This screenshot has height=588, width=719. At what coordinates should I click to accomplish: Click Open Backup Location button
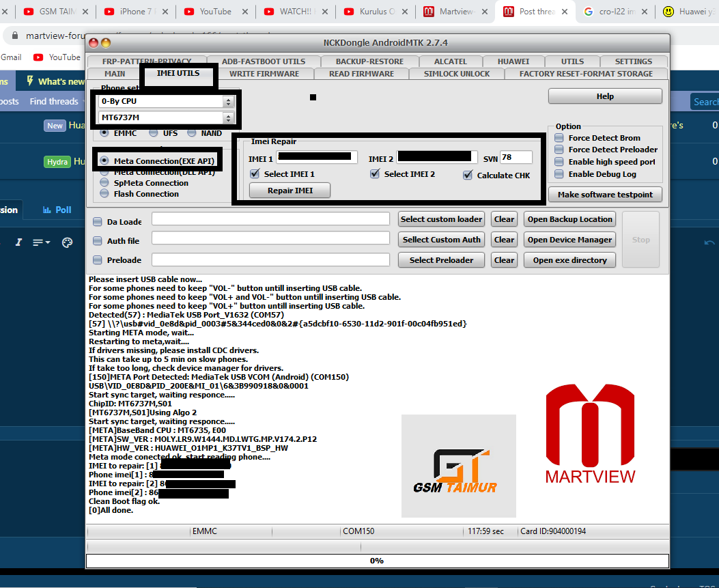570,219
